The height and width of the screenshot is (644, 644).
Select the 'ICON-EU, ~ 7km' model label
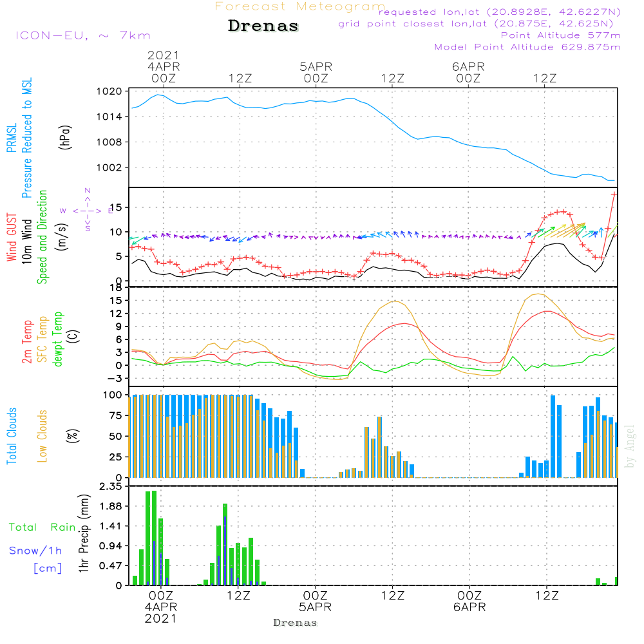(82, 35)
